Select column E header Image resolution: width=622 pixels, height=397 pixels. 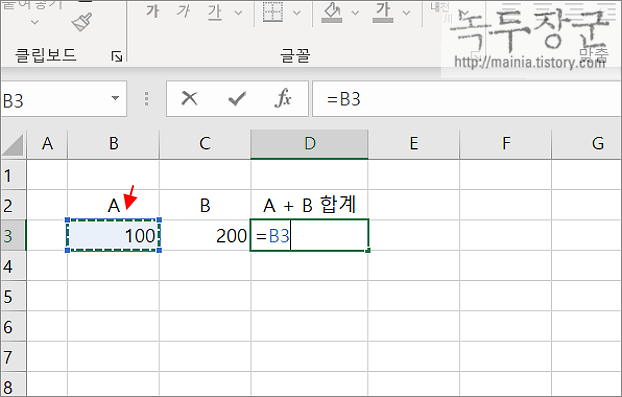pos(414,144)
